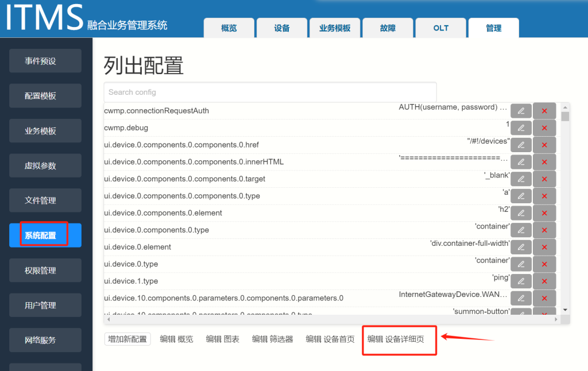Click the 增加新配置 button

pos(127,339)
